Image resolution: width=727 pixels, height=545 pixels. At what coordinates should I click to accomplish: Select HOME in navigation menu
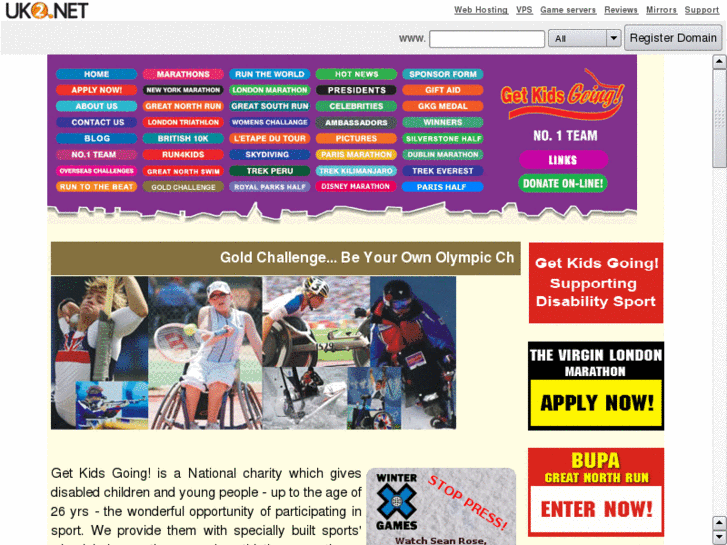pyautogui.click(x=96, y=74)
